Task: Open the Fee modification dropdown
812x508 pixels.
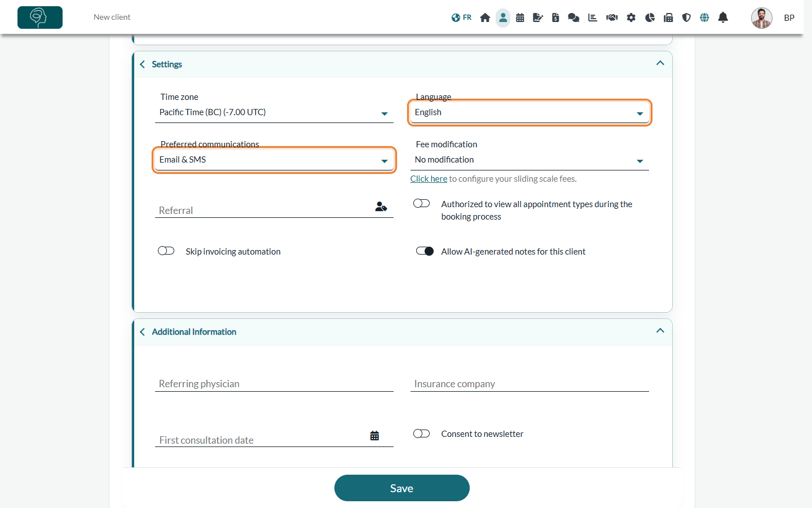Action: (529, 160)
